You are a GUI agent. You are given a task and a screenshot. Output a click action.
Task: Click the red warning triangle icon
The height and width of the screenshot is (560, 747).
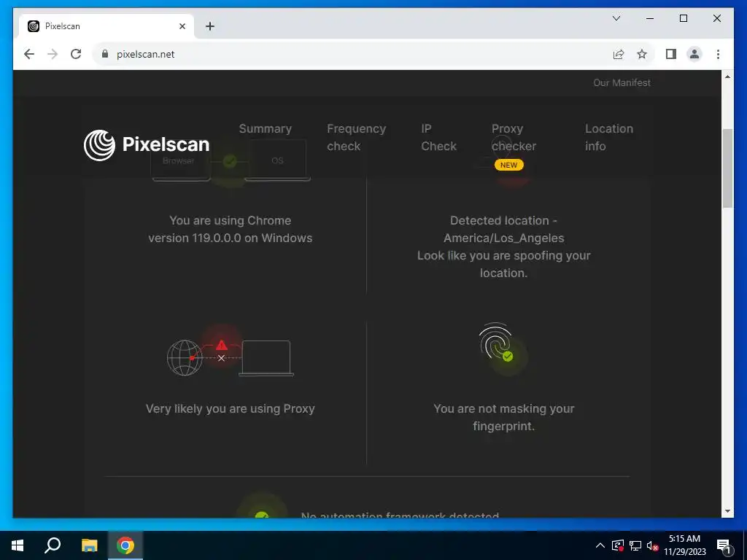[222, 345]
